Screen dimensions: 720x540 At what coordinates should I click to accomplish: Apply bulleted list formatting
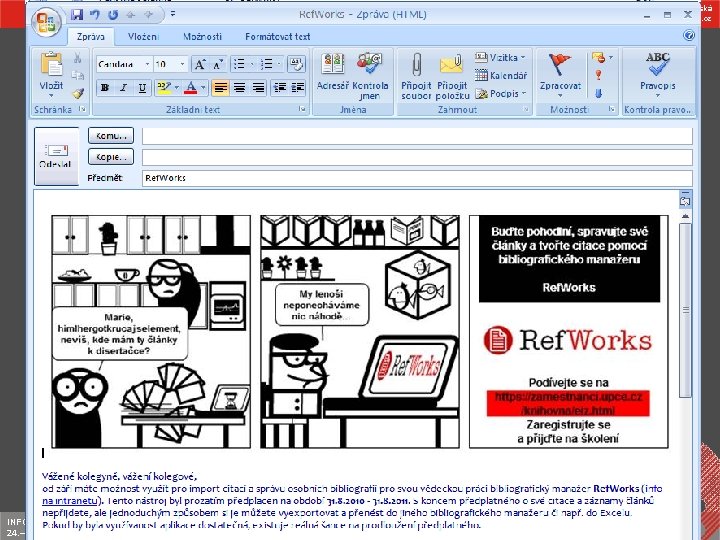[239, 64]
